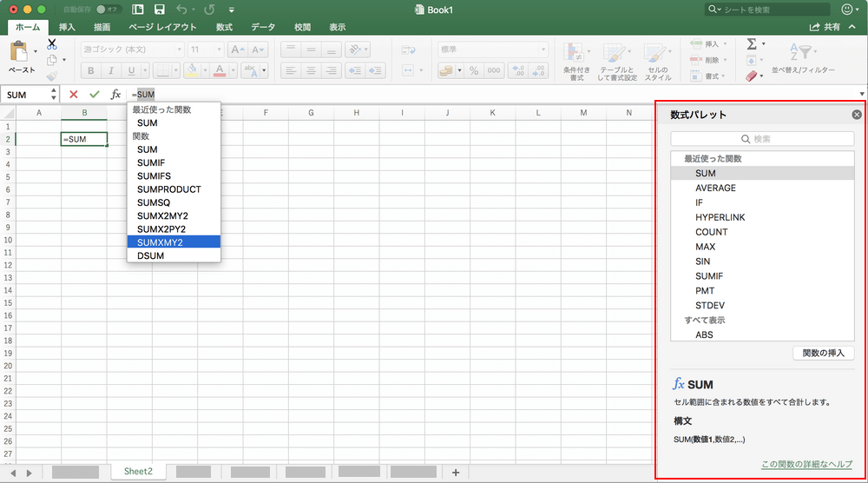Collapse the ribbon with chevron
868x483 pixels.
tap(852, 27)
